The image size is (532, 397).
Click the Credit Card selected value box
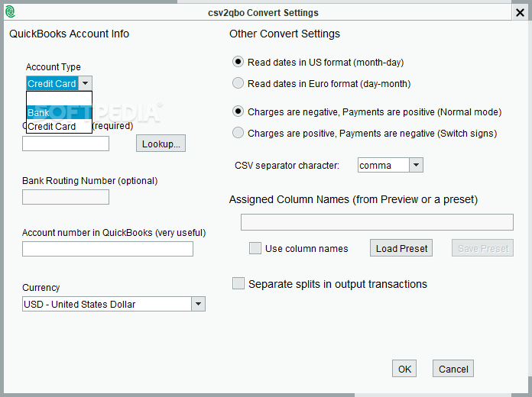point(53,83)
